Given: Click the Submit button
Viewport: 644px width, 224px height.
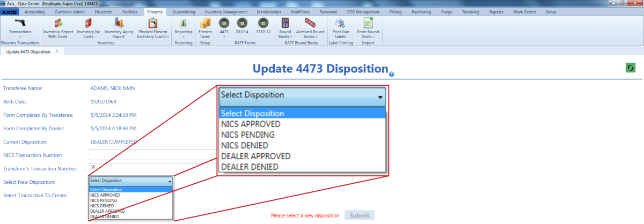Looking at the screenshot, I should [x=359, y=215].
